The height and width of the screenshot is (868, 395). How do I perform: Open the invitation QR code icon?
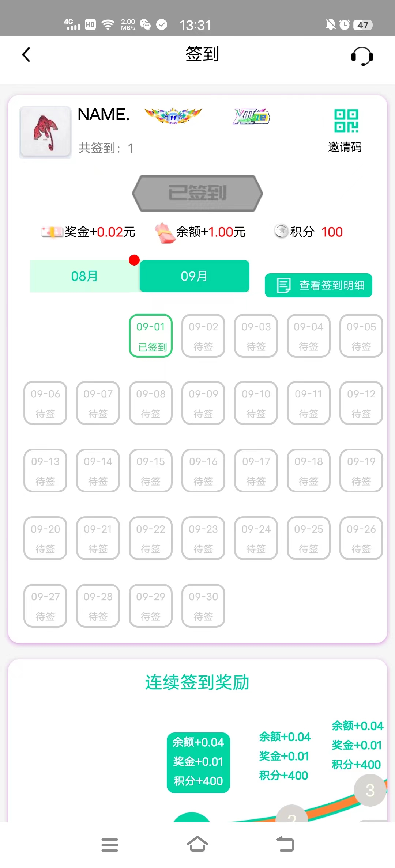(x=346, y=121)
